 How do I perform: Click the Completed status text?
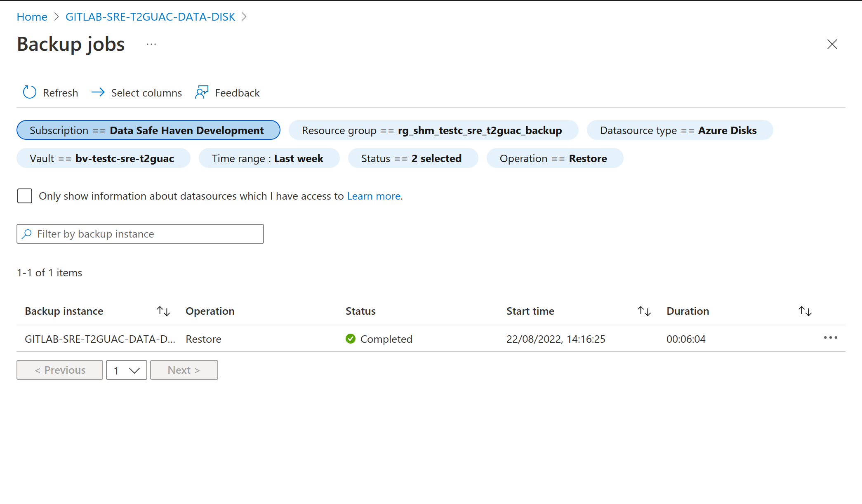[386, 339]
